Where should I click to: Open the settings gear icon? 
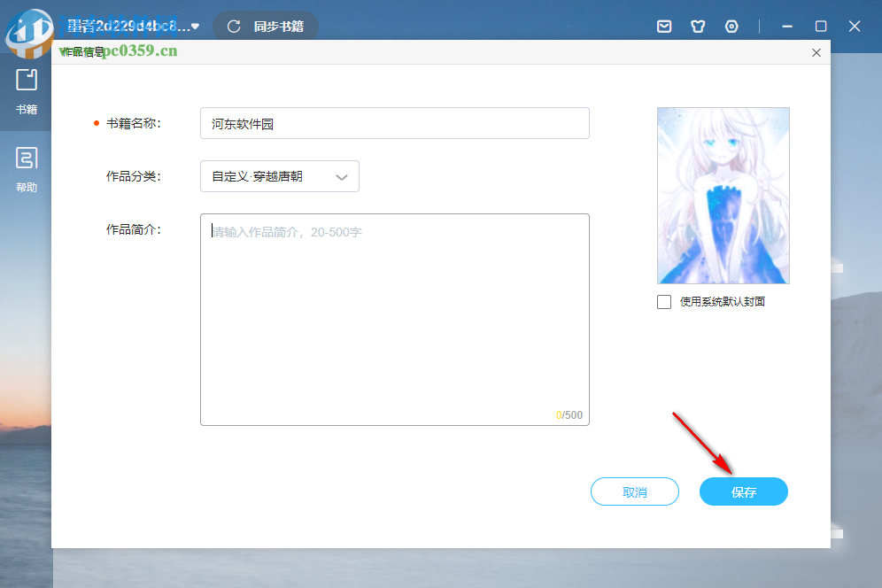[x=731, y=26]
